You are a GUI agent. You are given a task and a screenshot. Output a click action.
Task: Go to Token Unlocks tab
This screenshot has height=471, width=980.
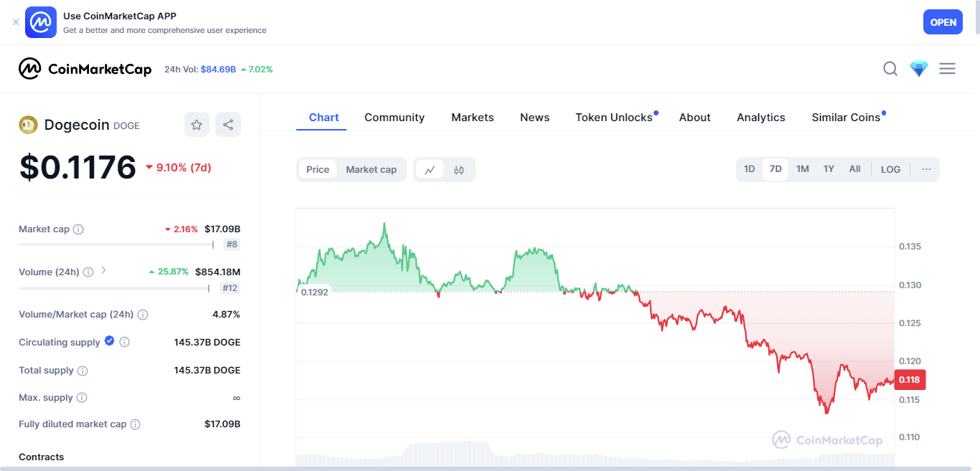tap(614, 118)
